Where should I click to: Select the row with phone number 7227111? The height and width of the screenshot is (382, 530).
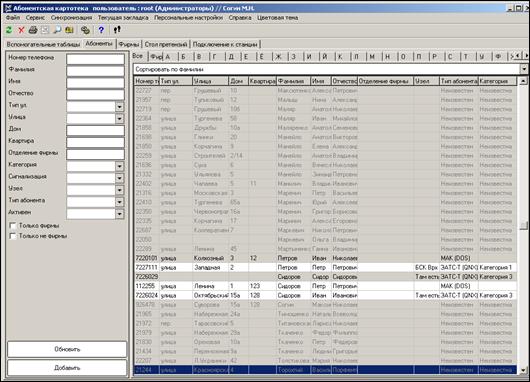point(326,267)
